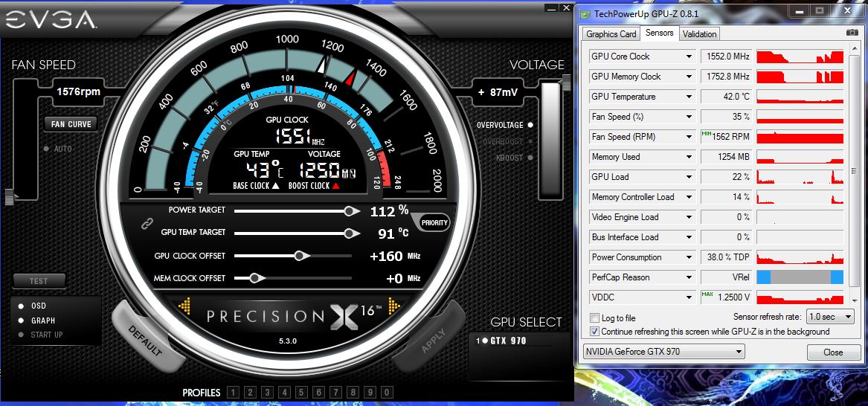
Task: Select profile slot 8
Action: (x=353, y=393)
